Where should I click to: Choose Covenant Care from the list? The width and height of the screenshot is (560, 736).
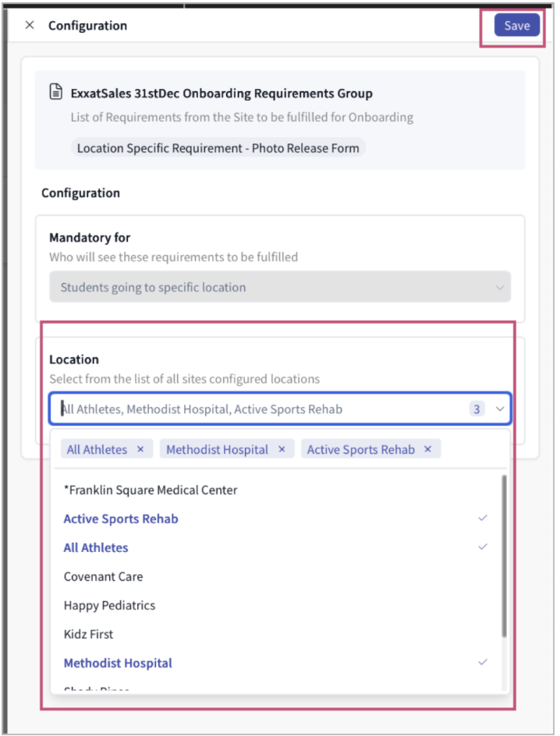(x=103, y=576)
